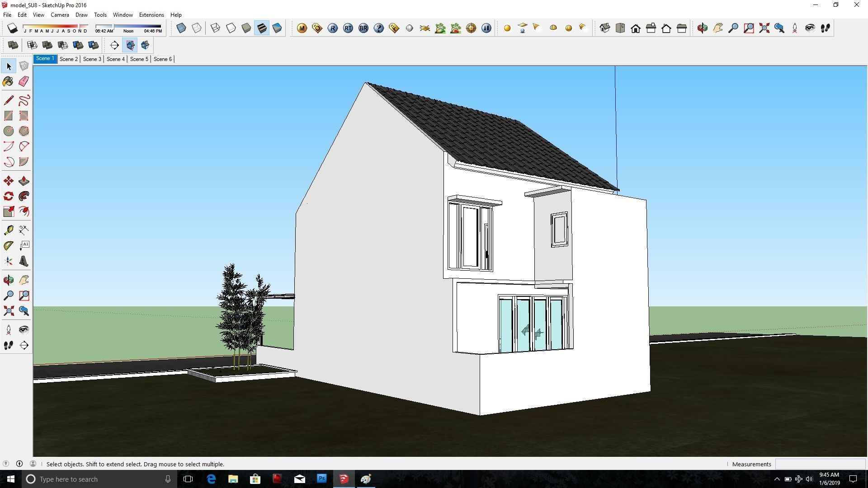Open File Explorer from the taskbar
The height and width of the screenshot is (488, 868).
tap(233, 479)
